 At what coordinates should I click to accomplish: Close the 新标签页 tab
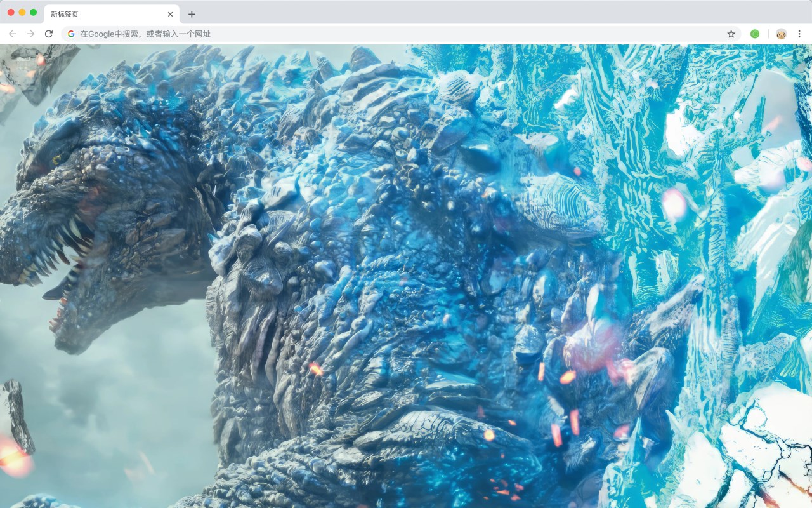(x=170, y=14)
